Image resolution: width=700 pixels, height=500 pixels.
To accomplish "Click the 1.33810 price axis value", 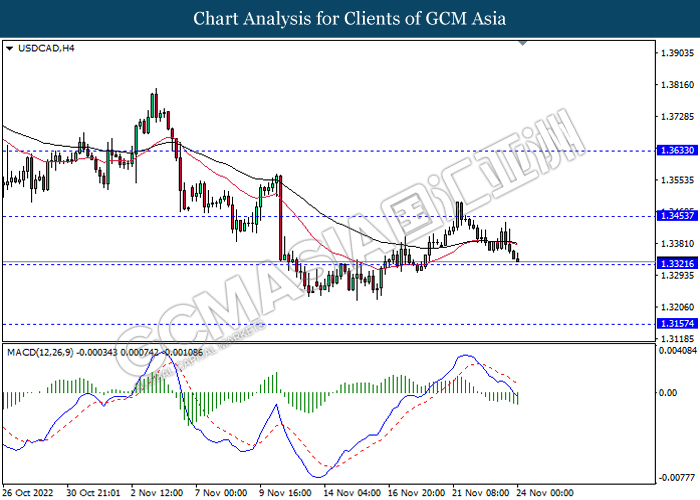I will click(677, 244).
